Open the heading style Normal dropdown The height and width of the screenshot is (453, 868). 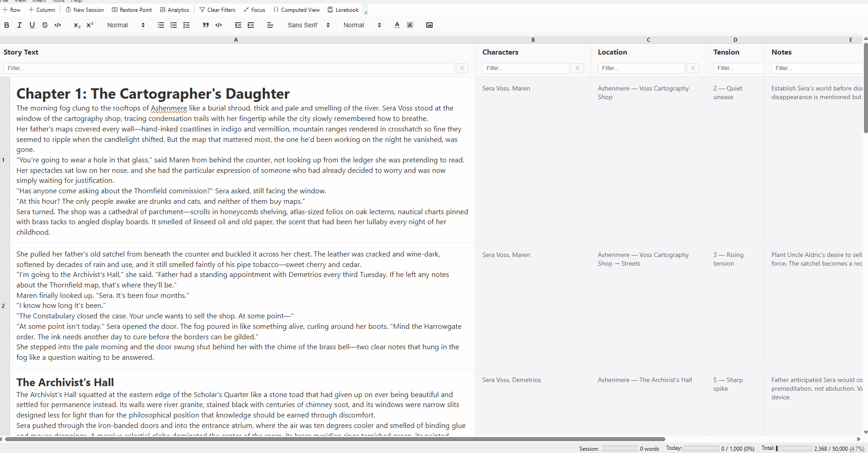(x=126, y=25)
